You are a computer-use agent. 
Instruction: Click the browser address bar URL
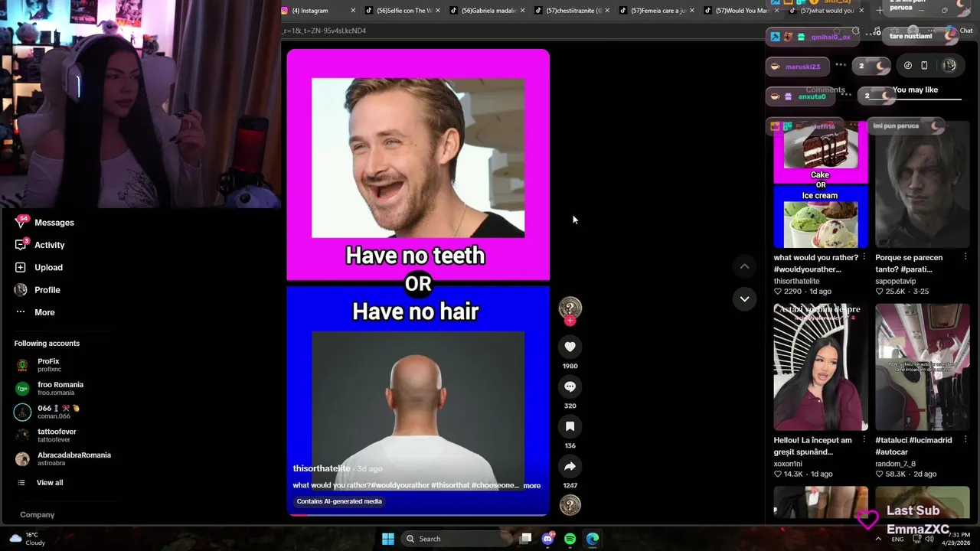click(x=325, y=31)
